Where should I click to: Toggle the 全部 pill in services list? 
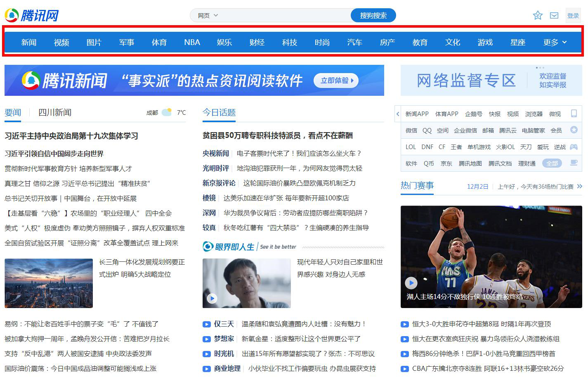point(552,163)
